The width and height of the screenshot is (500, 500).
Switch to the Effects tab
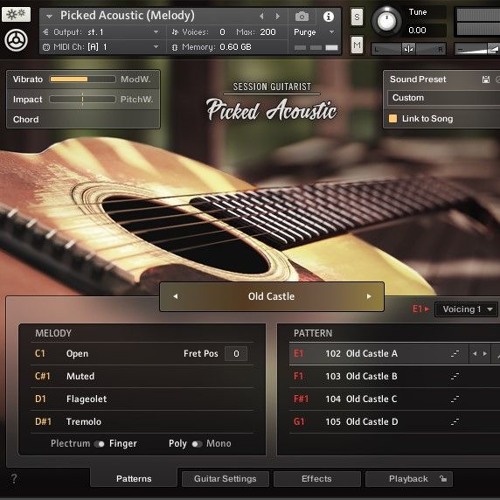[317, 479]
